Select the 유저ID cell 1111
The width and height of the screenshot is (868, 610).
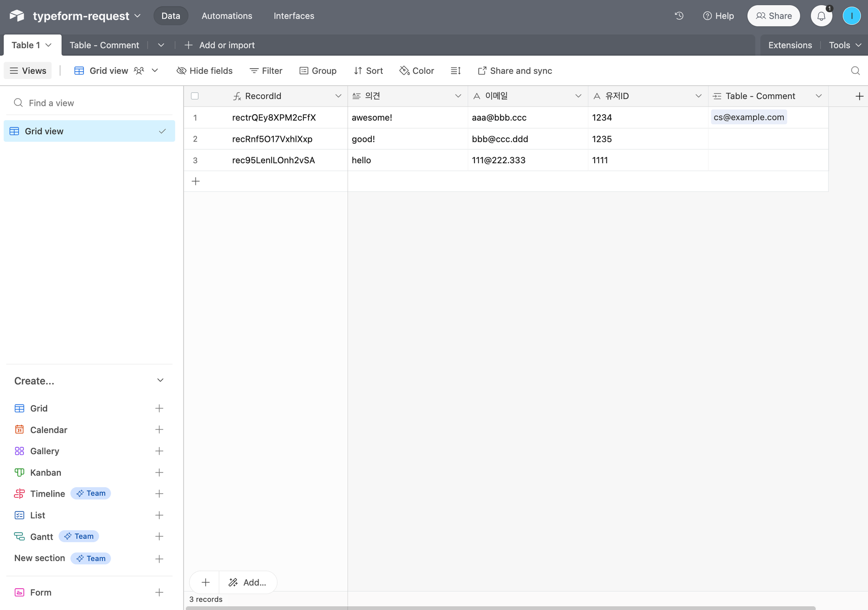(648, 160)
